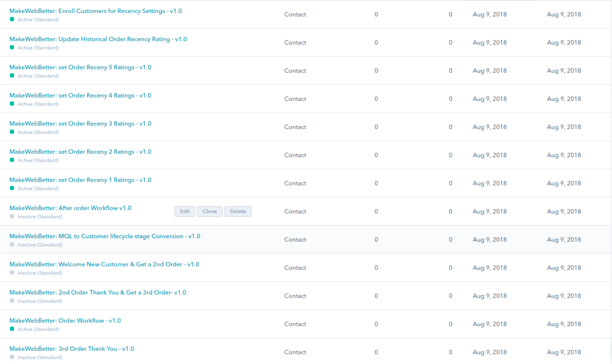Open the "set Order Receny 2 Ratings" workflow
This screenshot has height=364, width=612.
80,151
